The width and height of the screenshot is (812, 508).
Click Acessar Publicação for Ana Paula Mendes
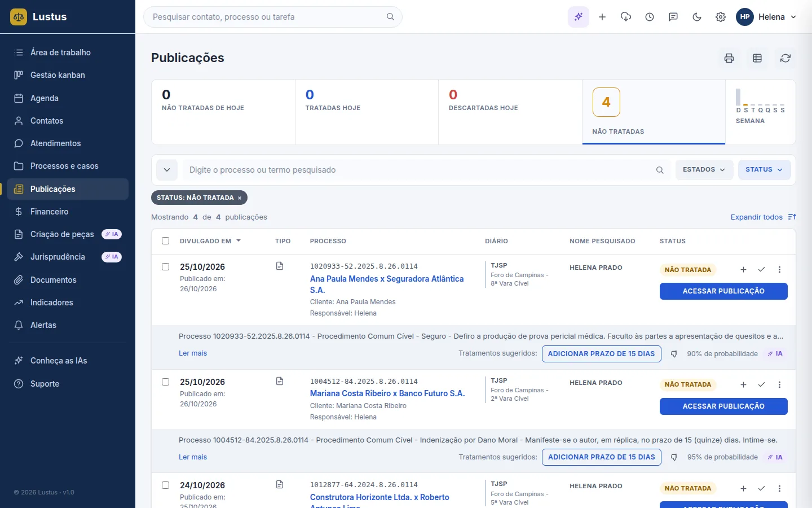point(723,291)
